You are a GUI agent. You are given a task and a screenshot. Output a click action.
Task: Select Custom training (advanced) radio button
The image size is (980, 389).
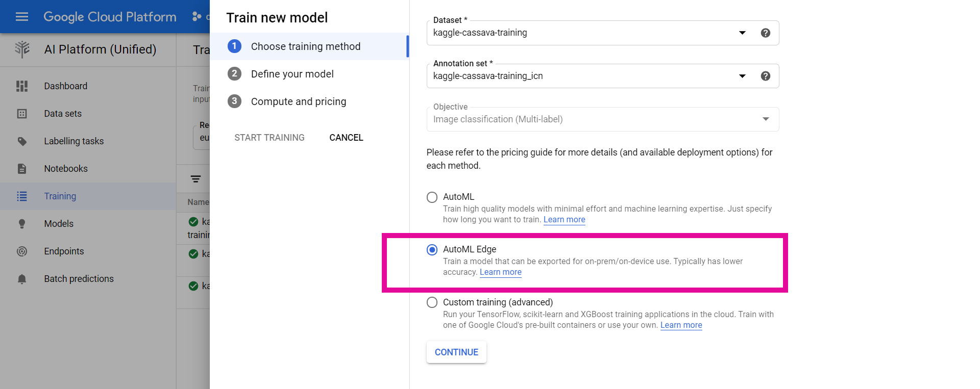coord(432,302)
